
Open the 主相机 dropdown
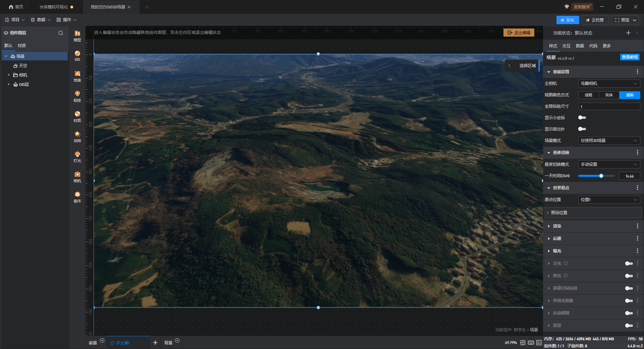click(x=609, y=84)
